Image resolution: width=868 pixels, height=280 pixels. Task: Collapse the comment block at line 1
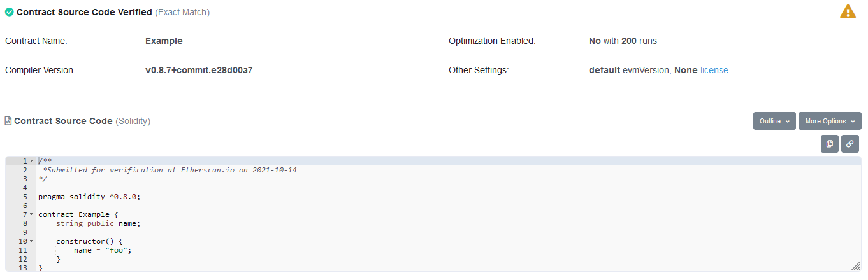[31, 162]
